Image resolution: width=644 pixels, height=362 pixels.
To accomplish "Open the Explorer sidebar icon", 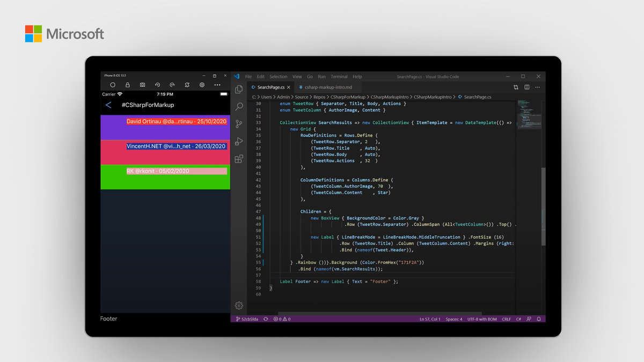I will click(239, 89).
